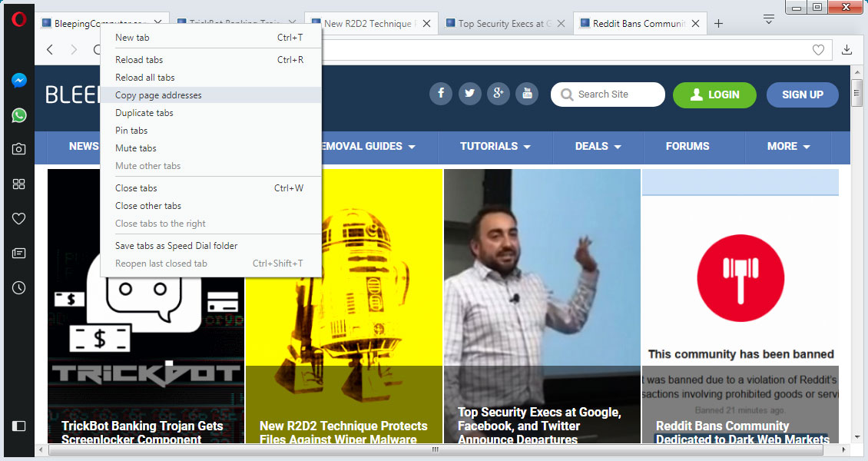Click the horizontal scrollbar thumb
Screen dimensions: 868x461
click(435, 449)
